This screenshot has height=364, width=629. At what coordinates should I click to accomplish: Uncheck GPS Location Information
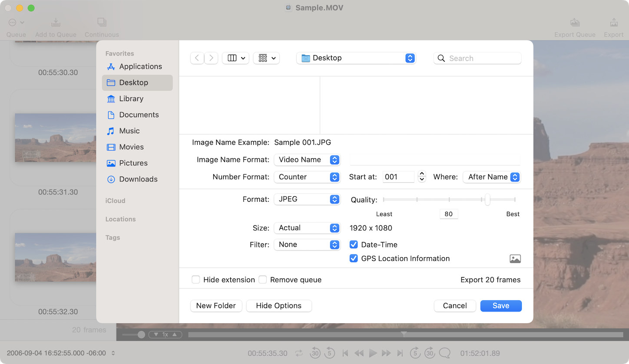point(354,259)
